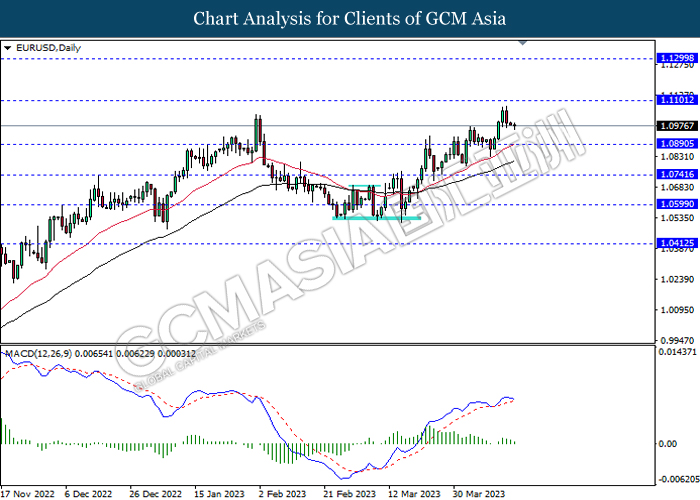Click the MACD scale value -0.006205
Image resolution: width=700 pixels, height=500 pixels.
pos(678,479)
